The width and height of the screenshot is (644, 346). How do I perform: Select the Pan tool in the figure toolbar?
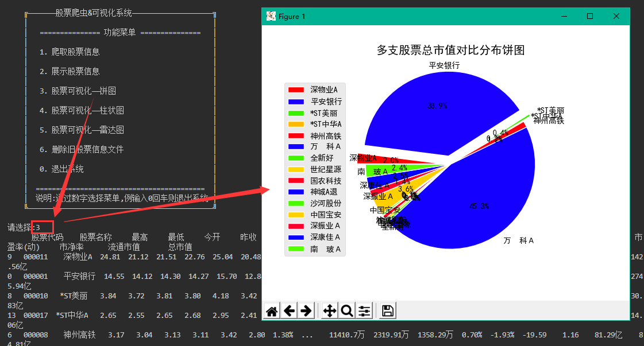click(x=329, y=310)
